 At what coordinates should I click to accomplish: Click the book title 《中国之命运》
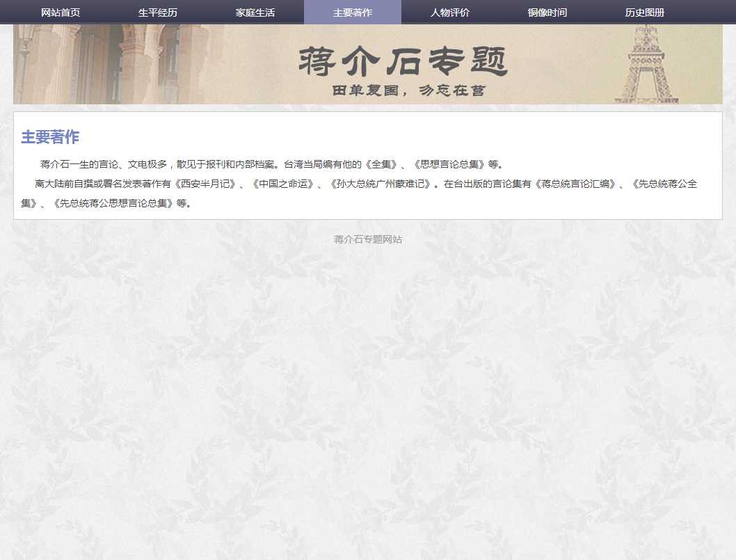click(283, 184)
